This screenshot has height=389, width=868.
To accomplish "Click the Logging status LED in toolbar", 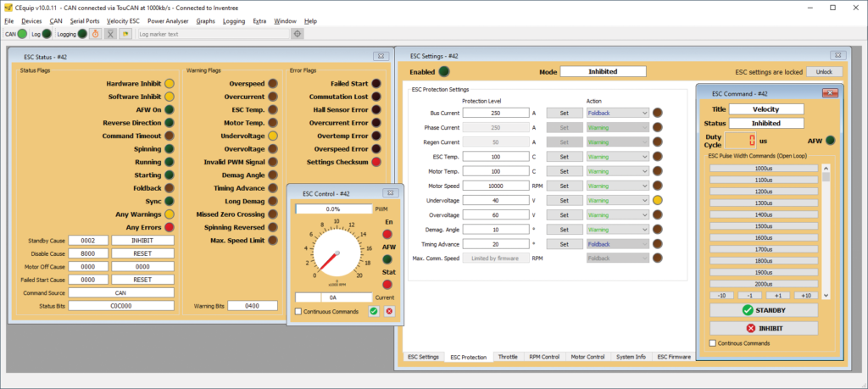I will pyautogui.click(x=82, y=34).
